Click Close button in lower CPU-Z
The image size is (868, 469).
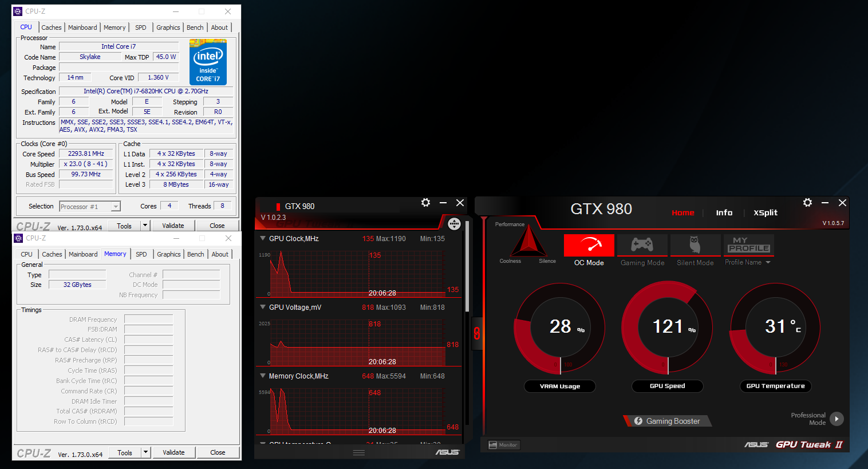coord(218,452)
